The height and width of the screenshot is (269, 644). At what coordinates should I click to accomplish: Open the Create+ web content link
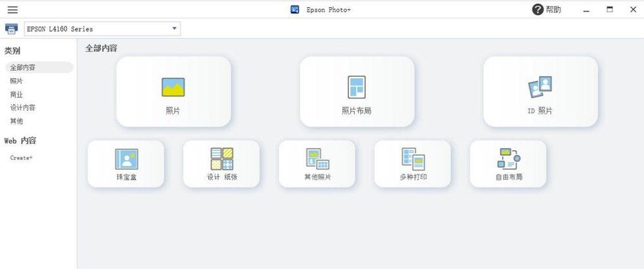pos(21,157)
